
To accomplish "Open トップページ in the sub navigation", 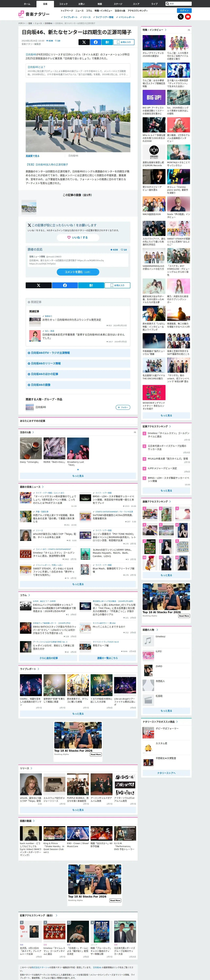I will coord(67,11).
